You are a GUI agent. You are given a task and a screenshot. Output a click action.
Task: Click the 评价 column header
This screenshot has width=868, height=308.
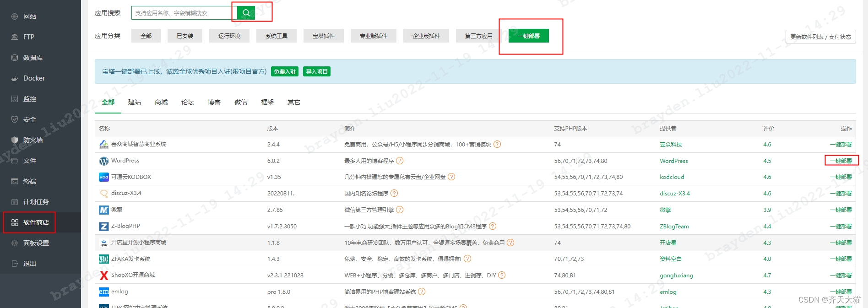point(769,128)
